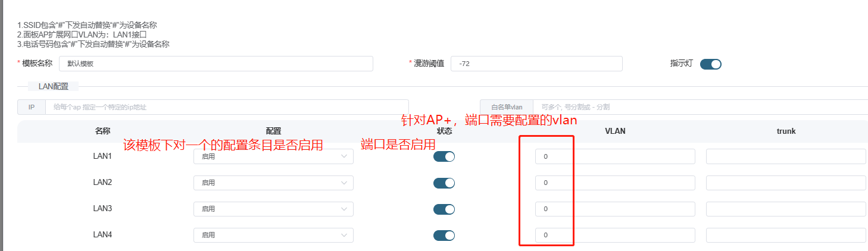Select the LAN3 VLAN input field
The height and width of the screenshot is (251, 868).
click(614, 209)
